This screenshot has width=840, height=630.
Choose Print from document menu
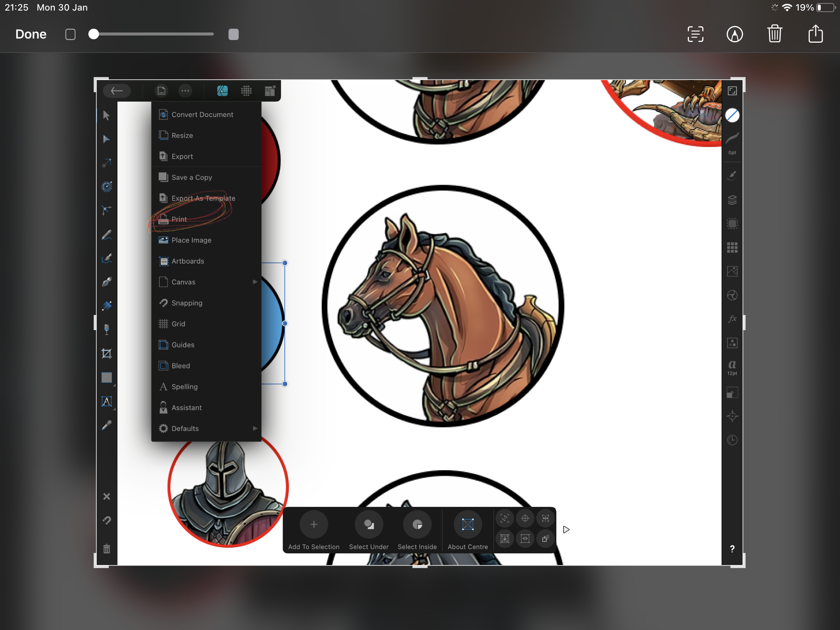coord(206,219)
